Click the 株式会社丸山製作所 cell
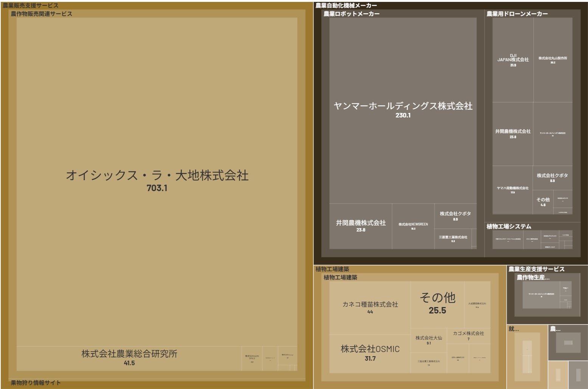 click(553, 60)
